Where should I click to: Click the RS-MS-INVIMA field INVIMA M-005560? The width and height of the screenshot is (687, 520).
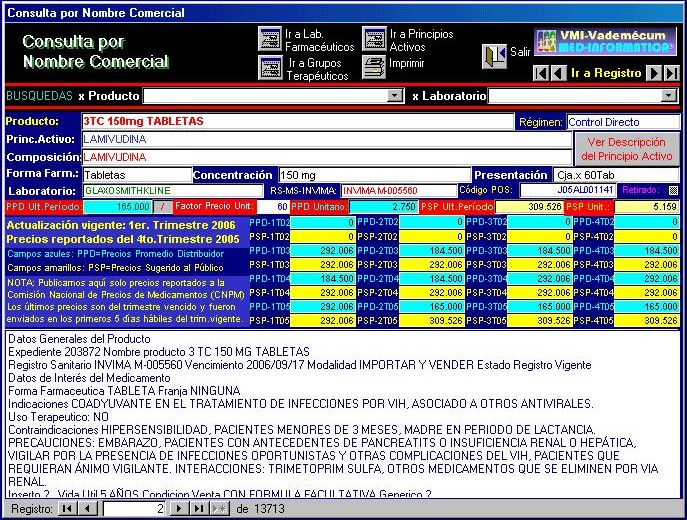[x=399, y=191]
